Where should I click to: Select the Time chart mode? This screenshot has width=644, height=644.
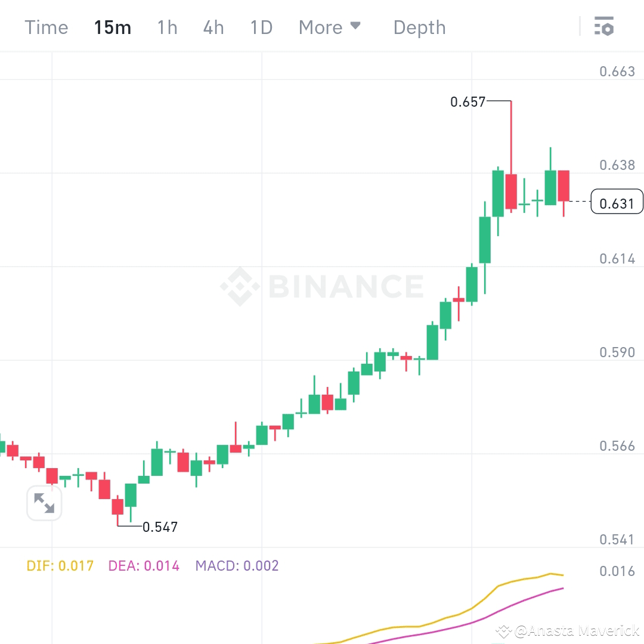click(x=46, y=27)
